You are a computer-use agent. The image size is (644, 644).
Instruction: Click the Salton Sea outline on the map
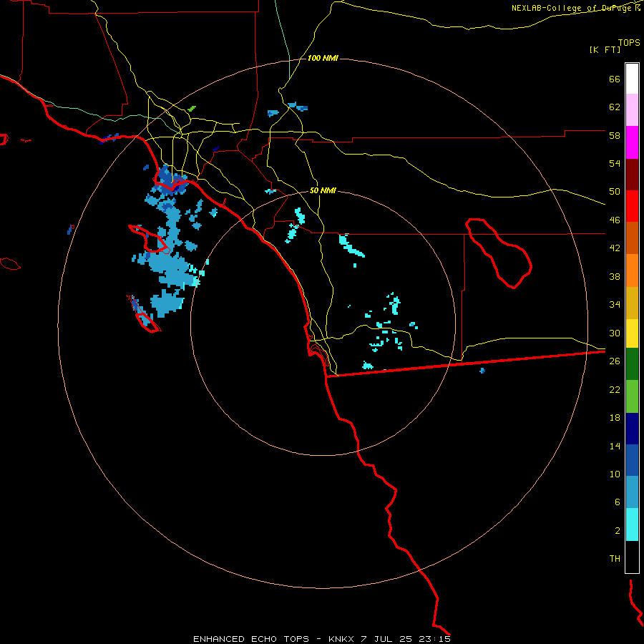pyautogui.click(x=499, y=253)
